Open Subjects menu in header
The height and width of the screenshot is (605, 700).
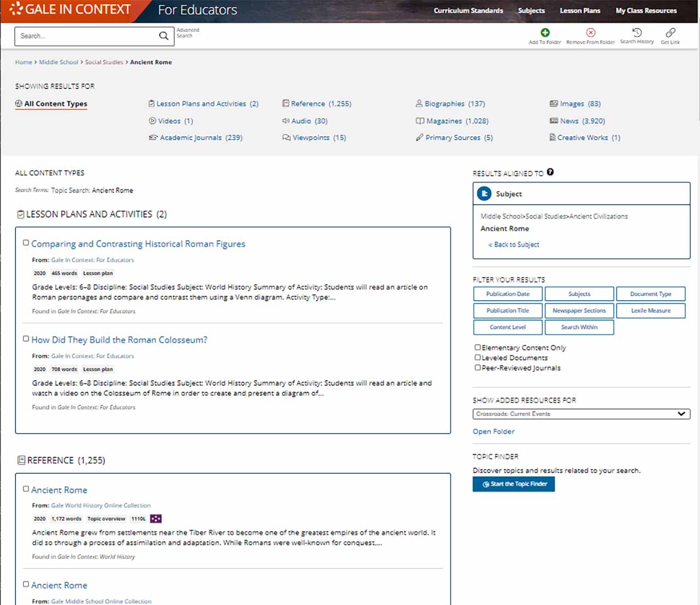[x=532, y=10]
